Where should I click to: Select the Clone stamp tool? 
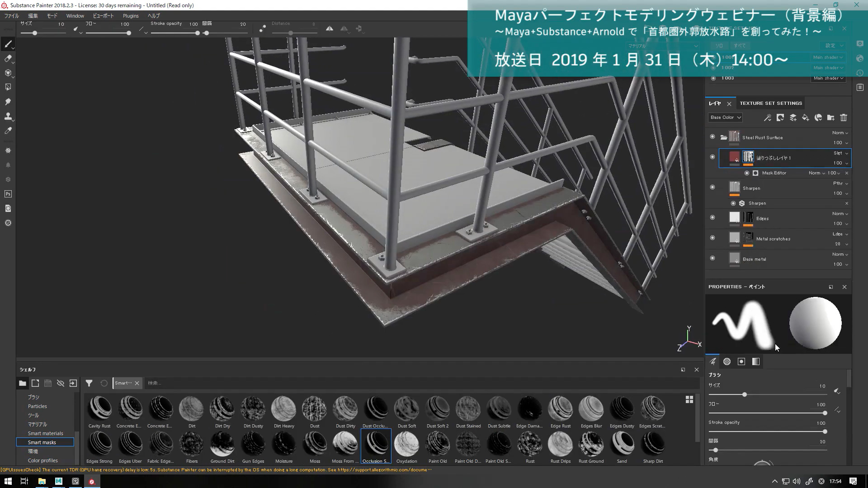tap(8, 116)
